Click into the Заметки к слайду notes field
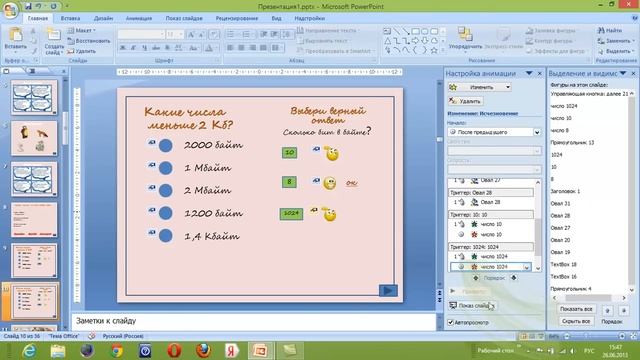Viewport: 640px width, 360px height. pyautogui.click(x=253, y=321)
